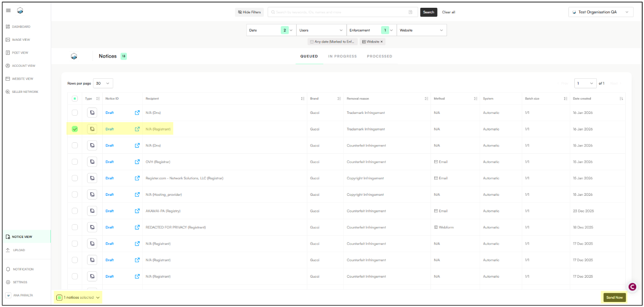The height and width of the screenshot is (307, 644).
Task: Expand the Date filter dropdown
Action: 271,30
